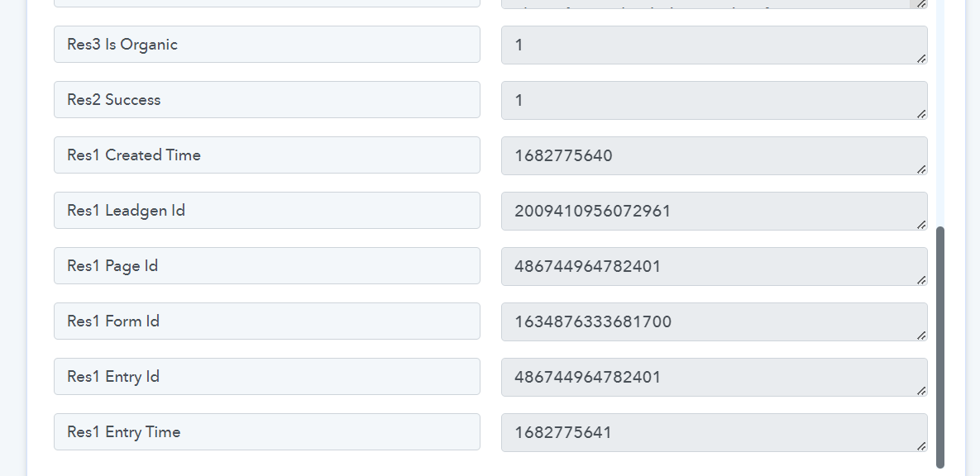Screen dimensions: 980x476
Task: Click the Res1 Page Id label field
Action: point(267,266)
